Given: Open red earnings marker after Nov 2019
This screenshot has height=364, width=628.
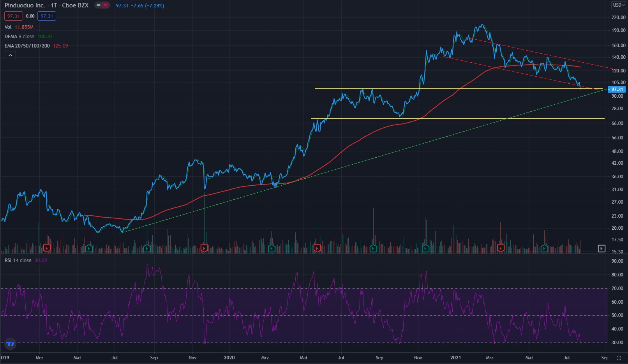Looking at the screenshot, I should [204, 248].
